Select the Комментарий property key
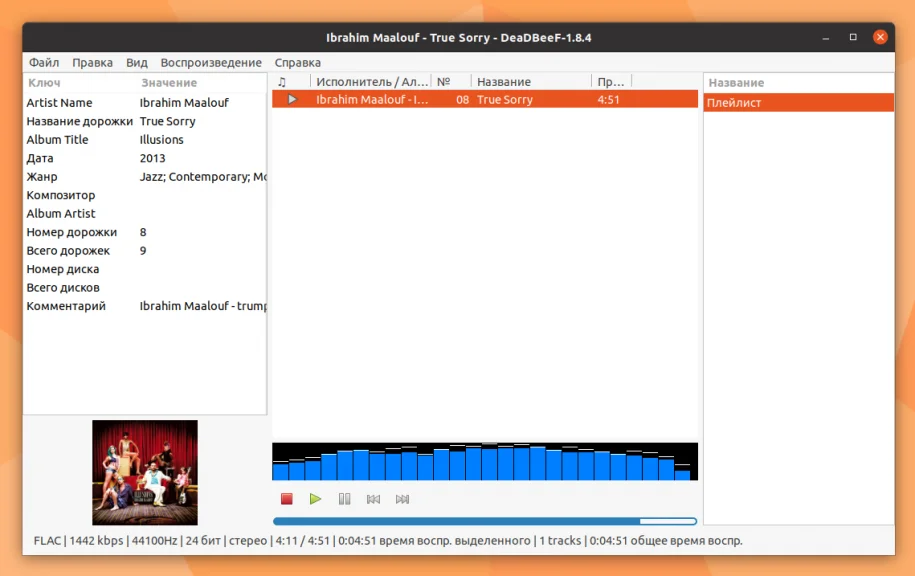 pyautogui.click(x=66, y=306)
